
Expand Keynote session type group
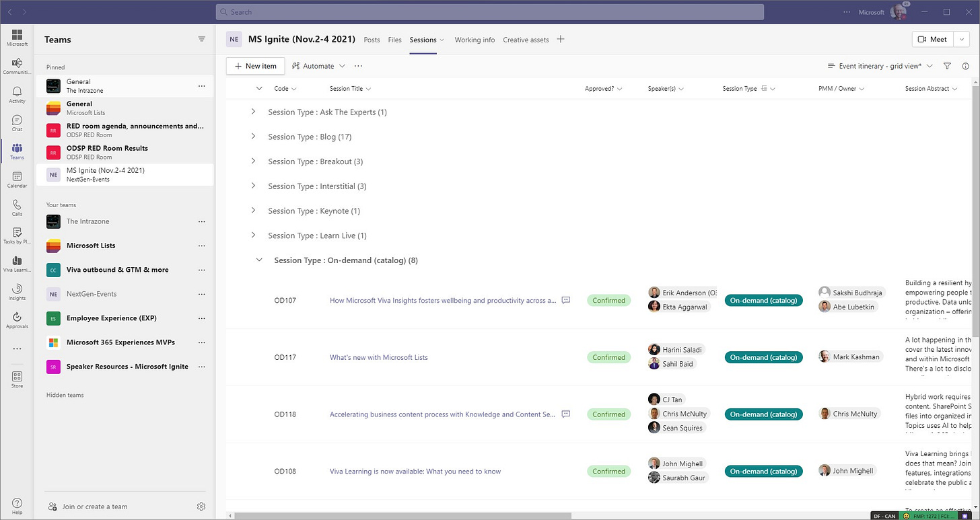click(253, 211)
